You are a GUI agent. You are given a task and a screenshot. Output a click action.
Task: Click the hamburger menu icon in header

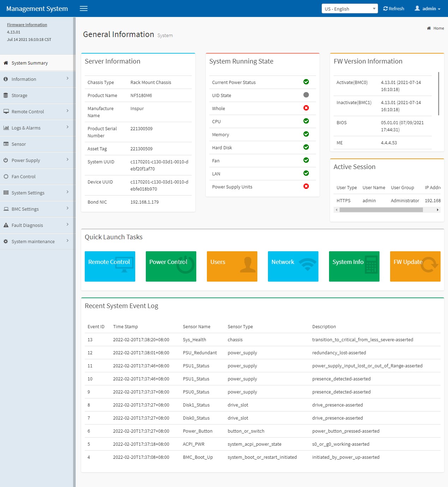[84, 8]
